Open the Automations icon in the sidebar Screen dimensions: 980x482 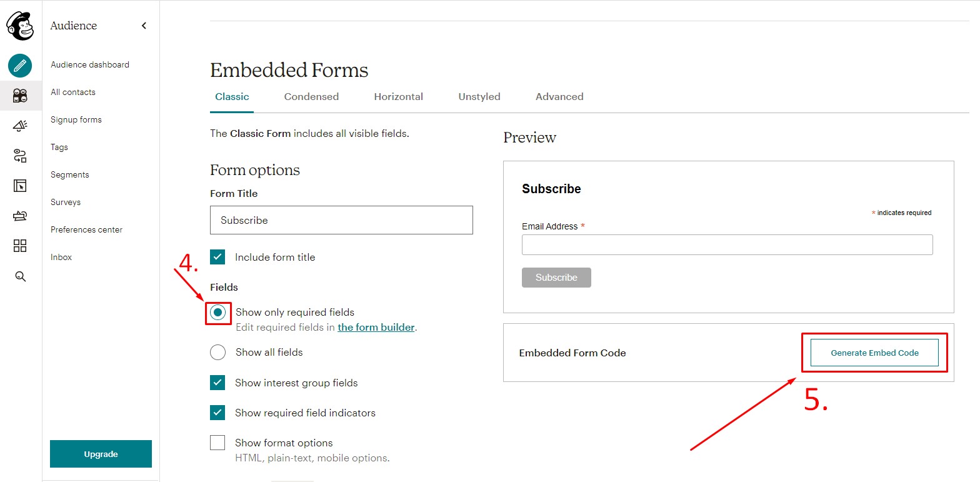20,156
